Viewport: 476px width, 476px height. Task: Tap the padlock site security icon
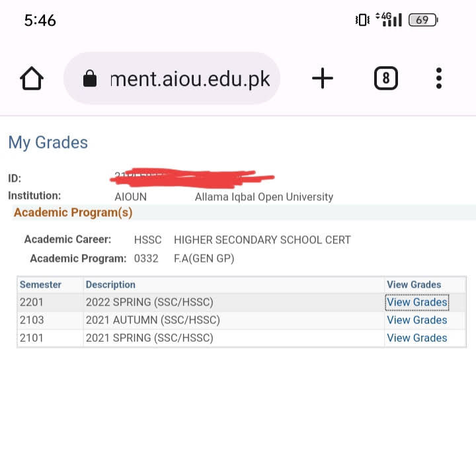[89, 80]
